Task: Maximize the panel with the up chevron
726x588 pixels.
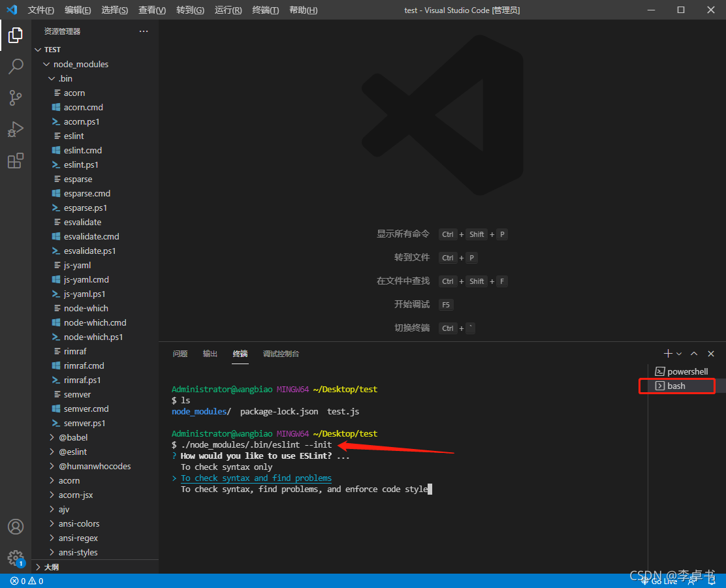Action: pyautogui.click(x=694, y=354)
